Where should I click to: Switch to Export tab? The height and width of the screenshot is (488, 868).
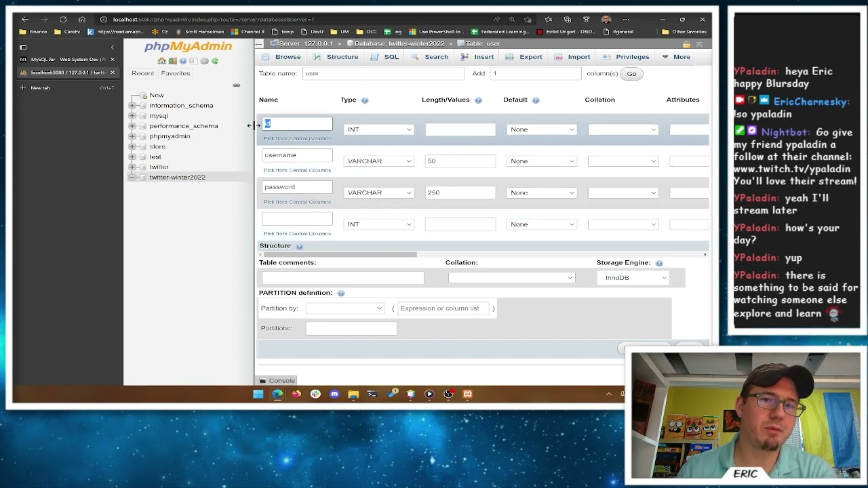point(524,57)
